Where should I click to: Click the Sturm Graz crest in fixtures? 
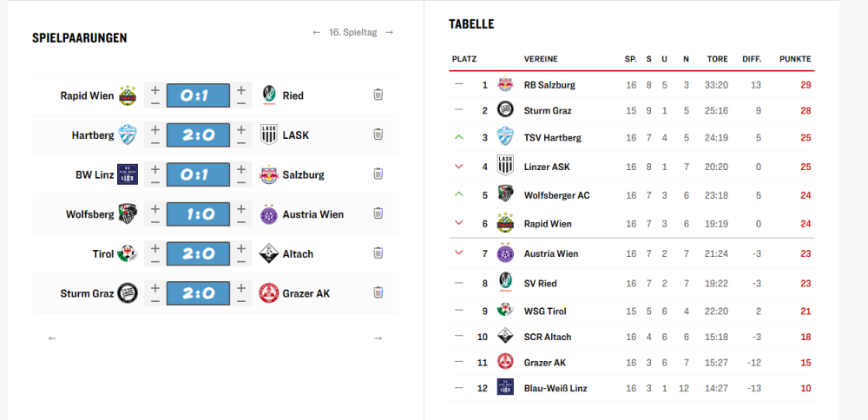[x=128, y=293]
